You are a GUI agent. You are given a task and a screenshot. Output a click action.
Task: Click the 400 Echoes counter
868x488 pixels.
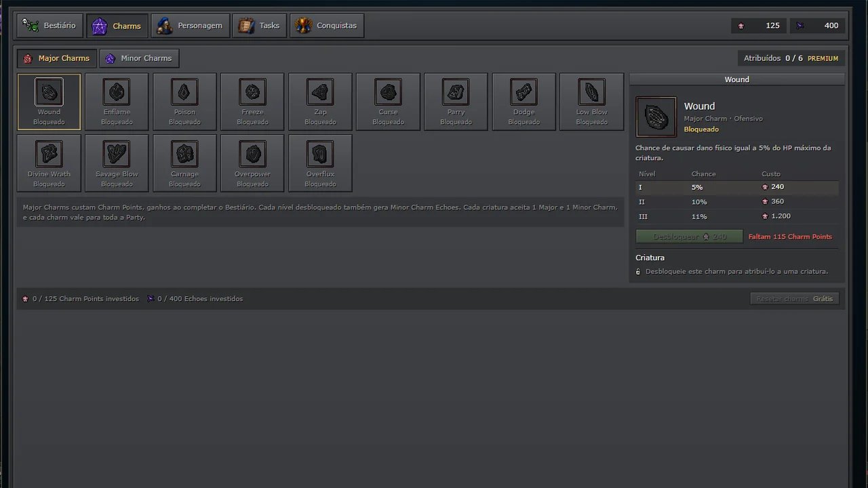point(818,26)
